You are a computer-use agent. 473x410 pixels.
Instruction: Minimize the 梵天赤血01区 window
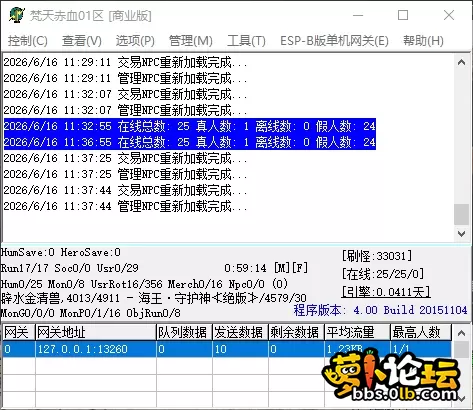pyautogui.click(x=358, y=15)
